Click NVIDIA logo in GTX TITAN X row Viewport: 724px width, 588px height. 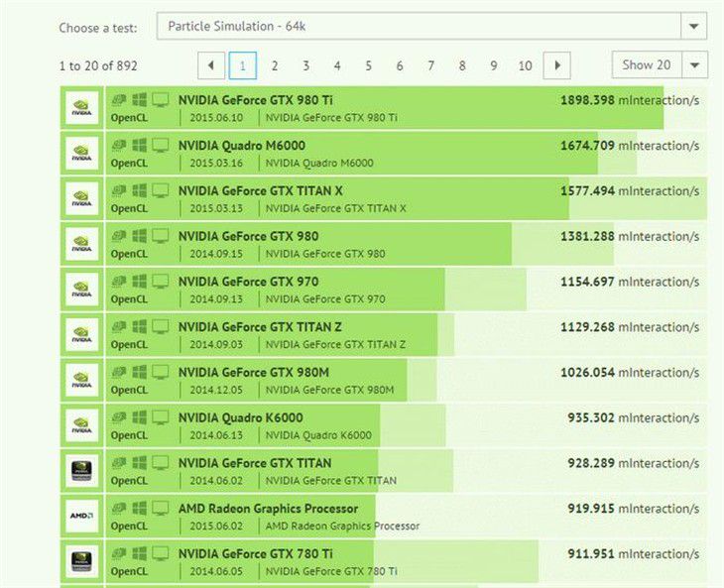pos(81,198)
